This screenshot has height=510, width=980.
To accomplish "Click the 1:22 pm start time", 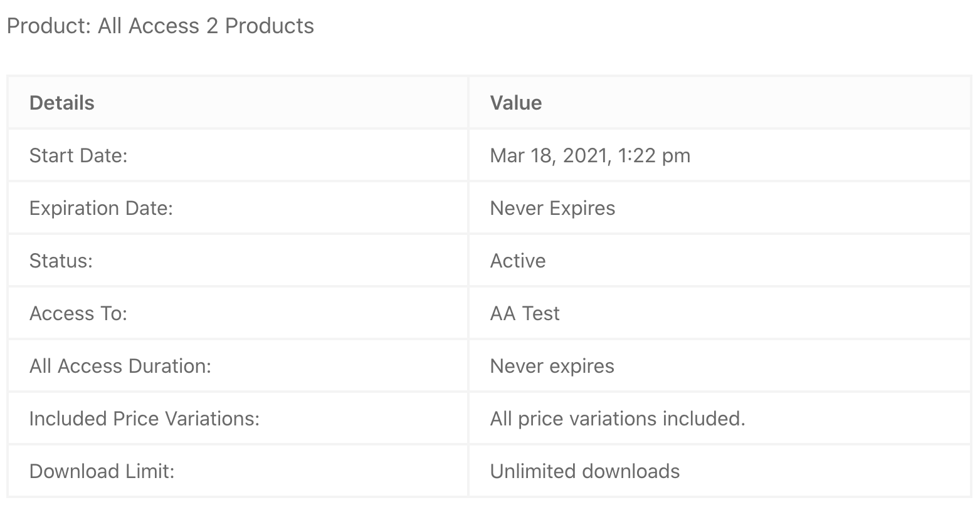I will coord(654,155).
